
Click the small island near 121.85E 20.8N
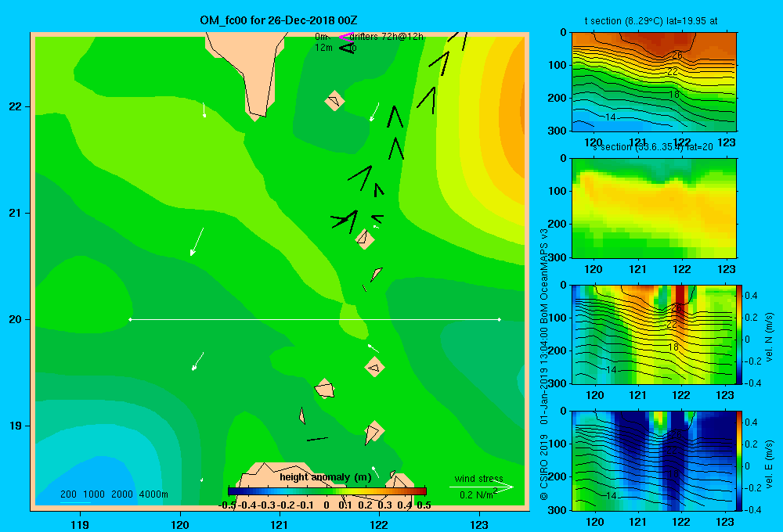365,239
